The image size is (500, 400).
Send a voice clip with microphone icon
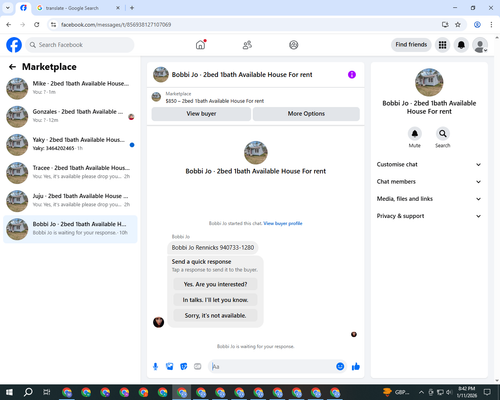tap(155, 367)
